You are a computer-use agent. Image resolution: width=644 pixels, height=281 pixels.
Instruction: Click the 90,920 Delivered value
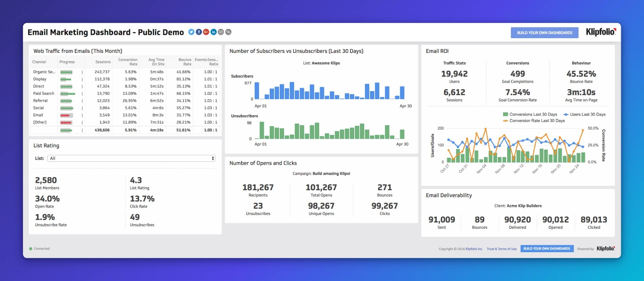pos(517,219)
